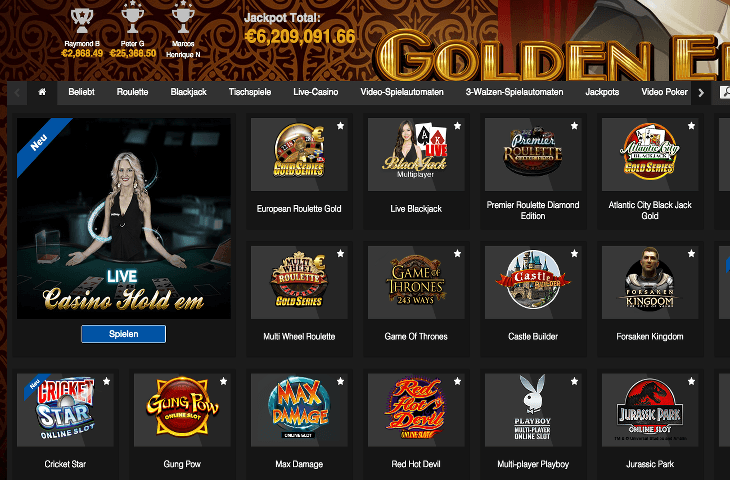Star Premier Roulette Diamond Edition as favorite
This screenshot has width=730, height=480.
pyautogui.click(x=574, y=126)
